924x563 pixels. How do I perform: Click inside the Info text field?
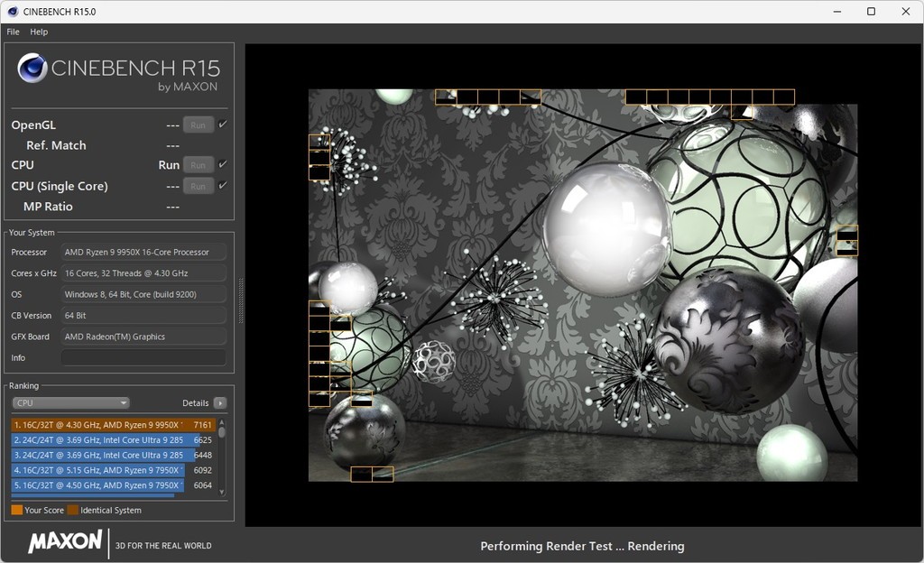(x=143, y=358)
